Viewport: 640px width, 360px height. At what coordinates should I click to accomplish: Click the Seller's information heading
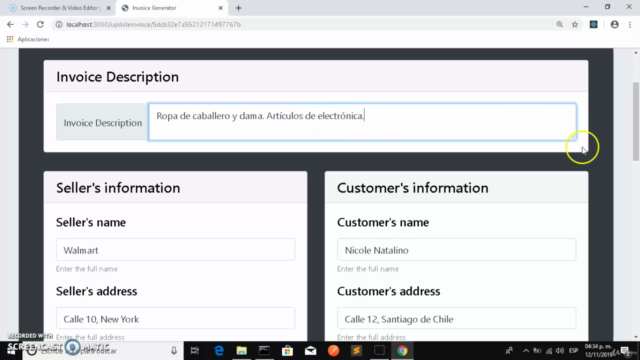coord(118,188)
